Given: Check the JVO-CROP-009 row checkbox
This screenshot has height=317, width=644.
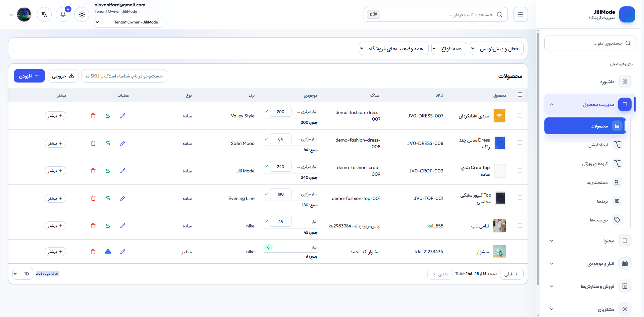Looking at the screenshot, I should pos(520,170).
